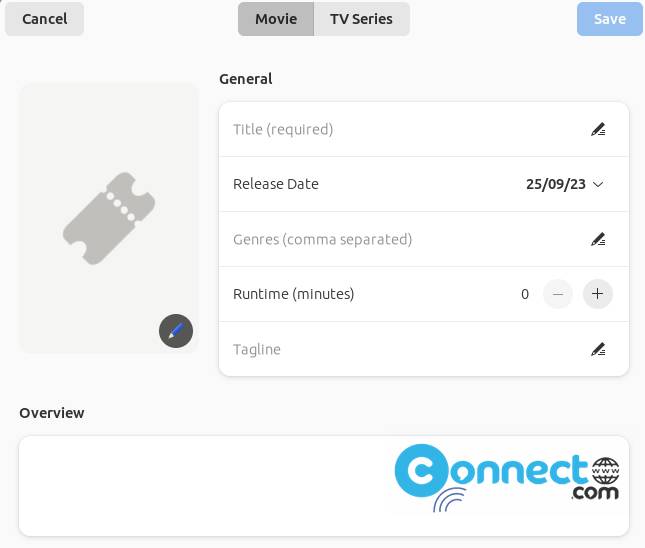Click the Release Date row label
This screenshot has width=645, height=548.
coord(276,184)
